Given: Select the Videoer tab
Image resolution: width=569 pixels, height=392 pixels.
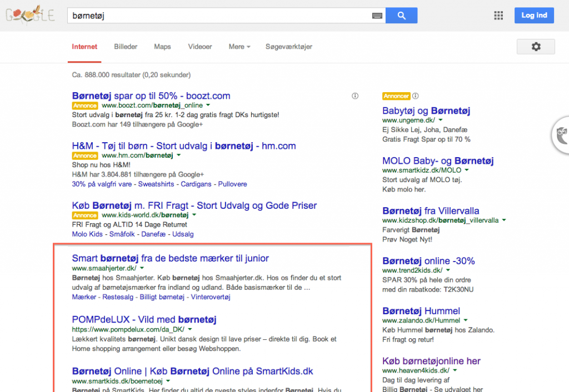Looking at the screenshot, I should 200,47.
